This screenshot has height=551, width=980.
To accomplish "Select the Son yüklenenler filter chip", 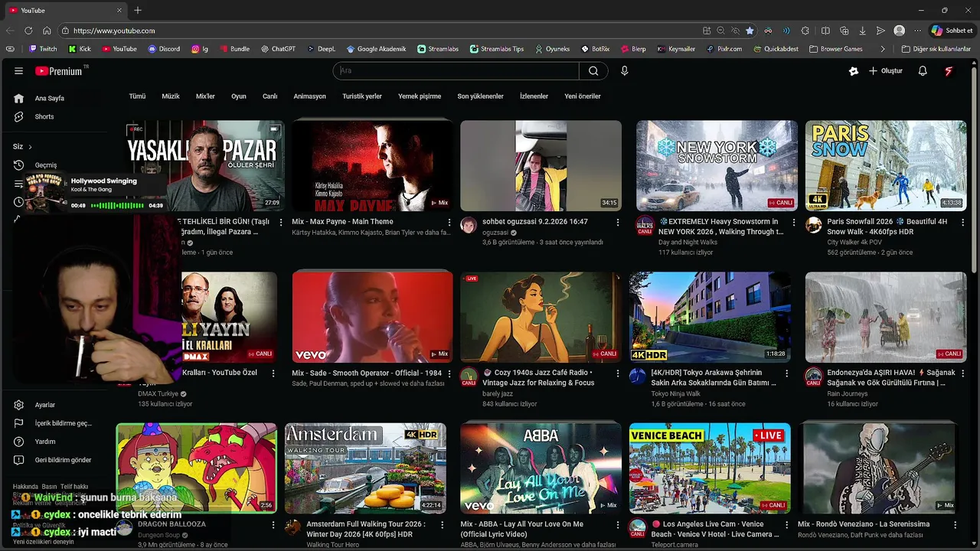I will (480, 96).
